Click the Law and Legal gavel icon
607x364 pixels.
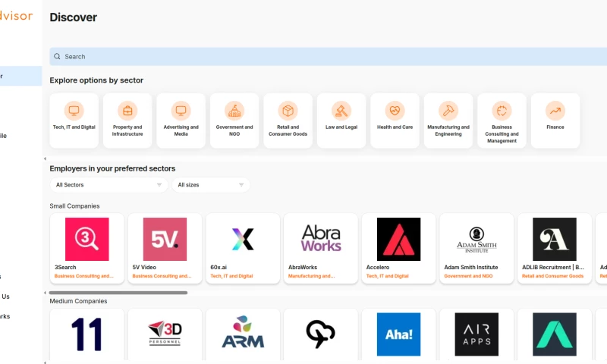[x=341, y=111]
